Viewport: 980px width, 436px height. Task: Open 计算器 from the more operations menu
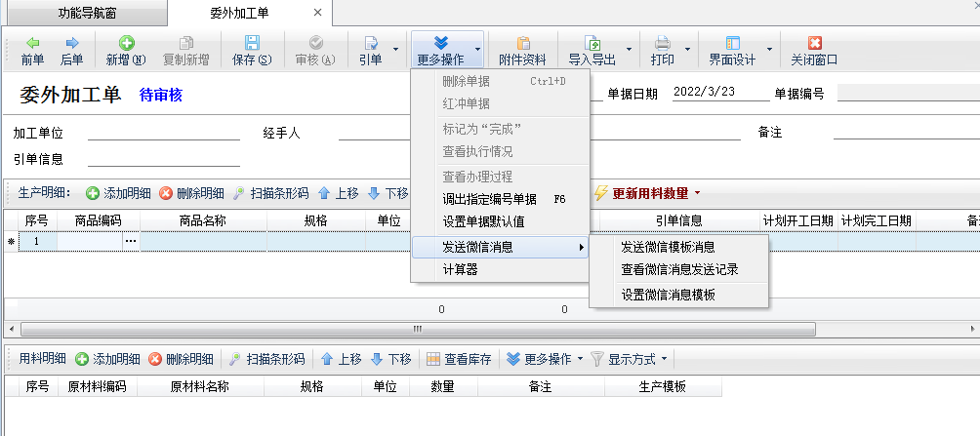click(460, 270)
